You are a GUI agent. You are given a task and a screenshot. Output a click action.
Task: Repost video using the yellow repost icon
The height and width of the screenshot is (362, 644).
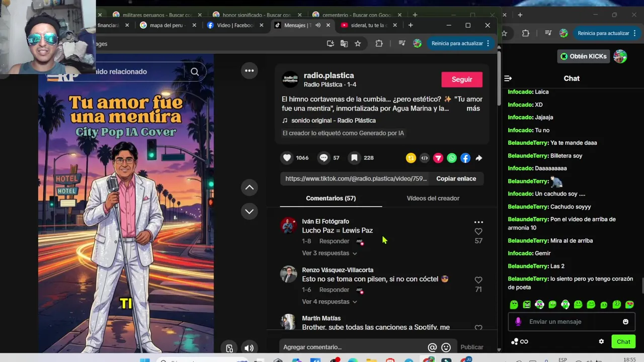[x=411, y=158]
